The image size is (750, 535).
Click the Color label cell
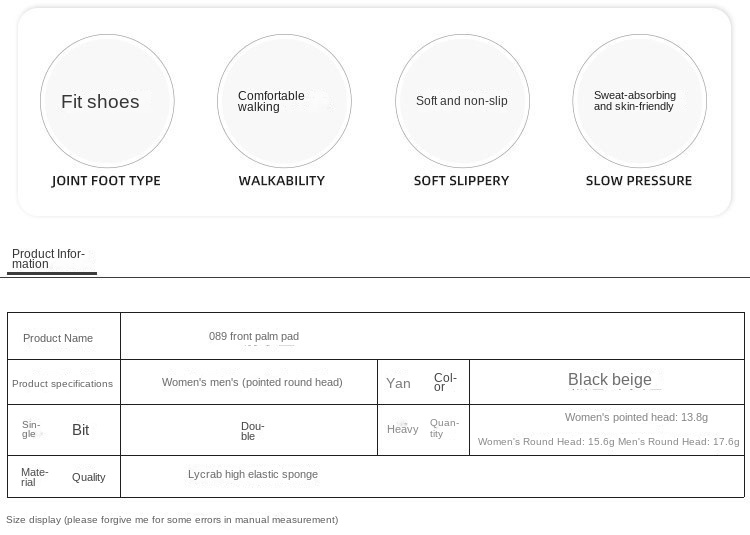click(x=424, y=382)
